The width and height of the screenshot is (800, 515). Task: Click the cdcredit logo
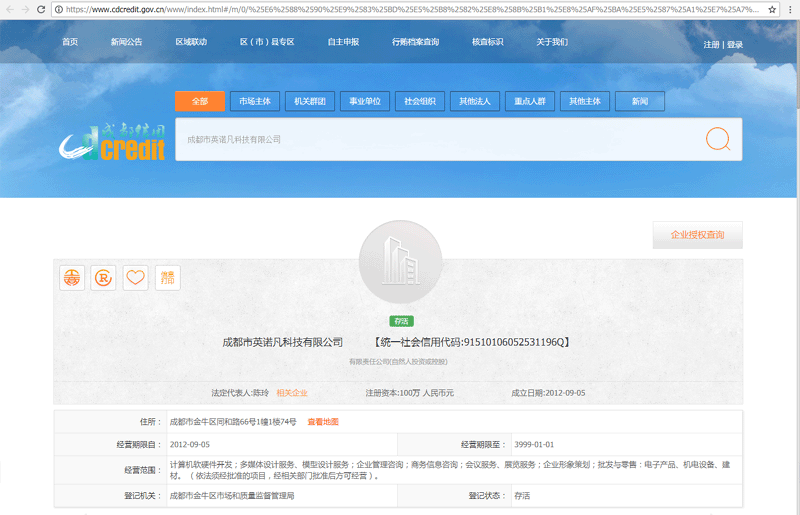[x=112, y=144]
